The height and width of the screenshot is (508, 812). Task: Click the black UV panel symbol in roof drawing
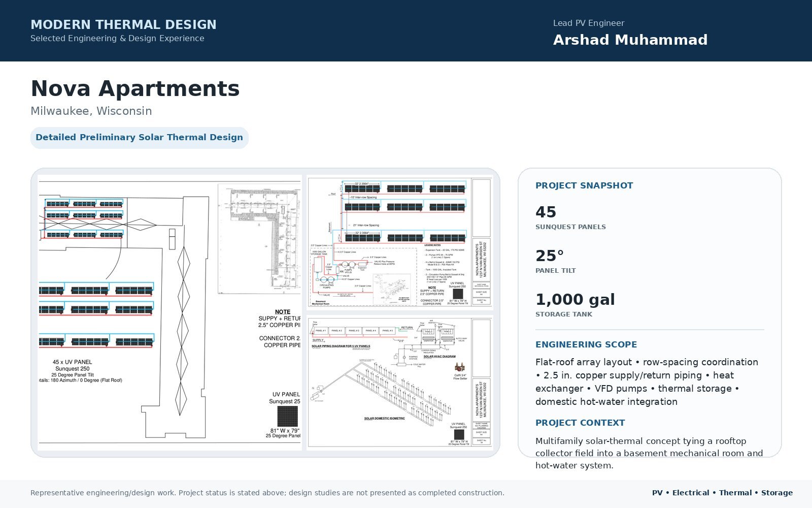(288, 417)
